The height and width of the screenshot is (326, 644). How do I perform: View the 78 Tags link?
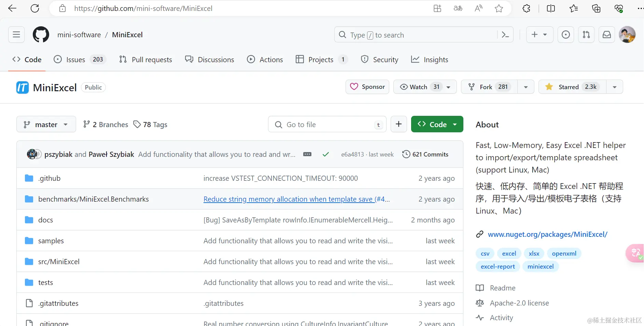150,124
